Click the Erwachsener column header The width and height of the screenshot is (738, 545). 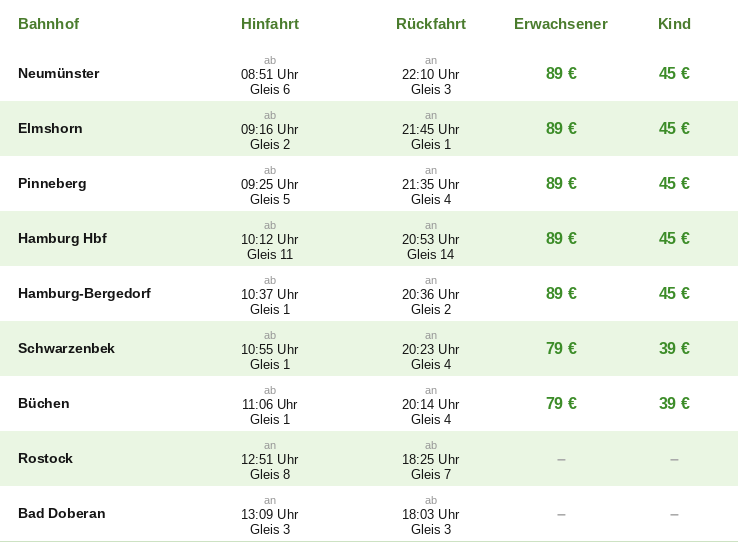tap(561, 24)
